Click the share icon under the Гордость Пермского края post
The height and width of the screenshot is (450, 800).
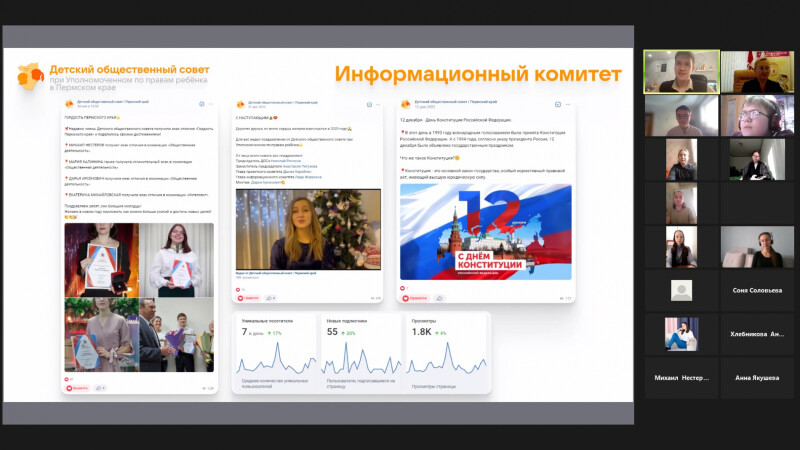tap(99, 388)
